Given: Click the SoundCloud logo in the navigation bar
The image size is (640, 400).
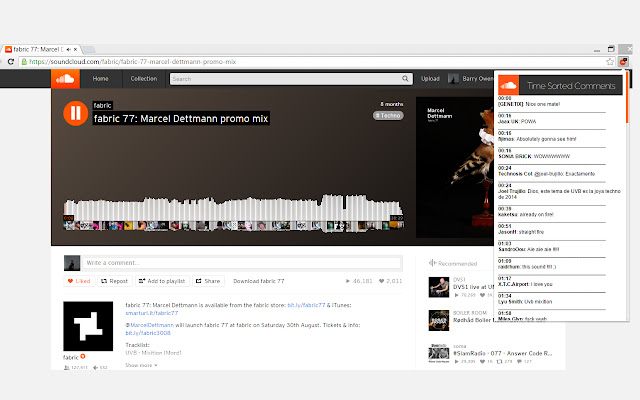Looking at the screenshot, I should point(65,79).
